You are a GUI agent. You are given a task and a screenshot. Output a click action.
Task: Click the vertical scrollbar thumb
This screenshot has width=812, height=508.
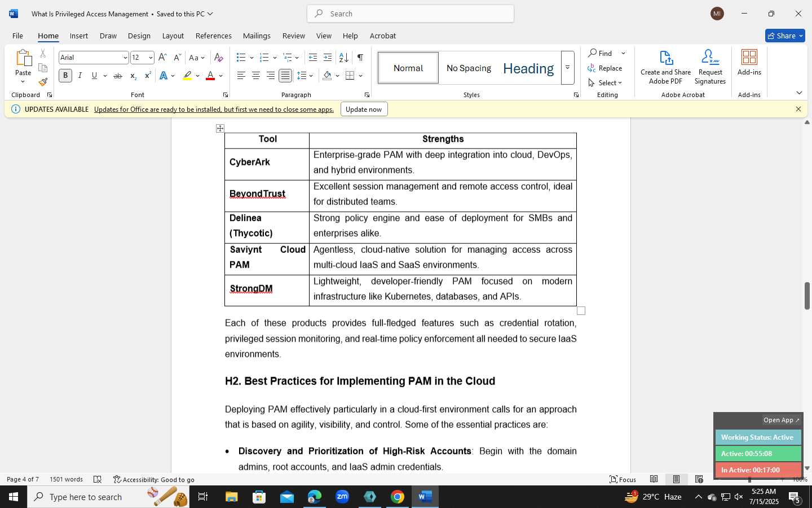coord(807,296)
